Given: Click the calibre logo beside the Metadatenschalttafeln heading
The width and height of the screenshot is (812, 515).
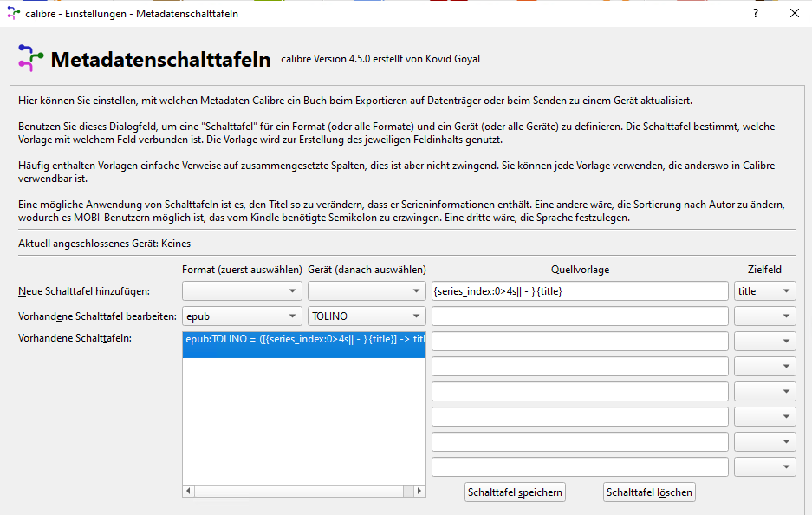Looking at the screenshot, I should [30, 58].
